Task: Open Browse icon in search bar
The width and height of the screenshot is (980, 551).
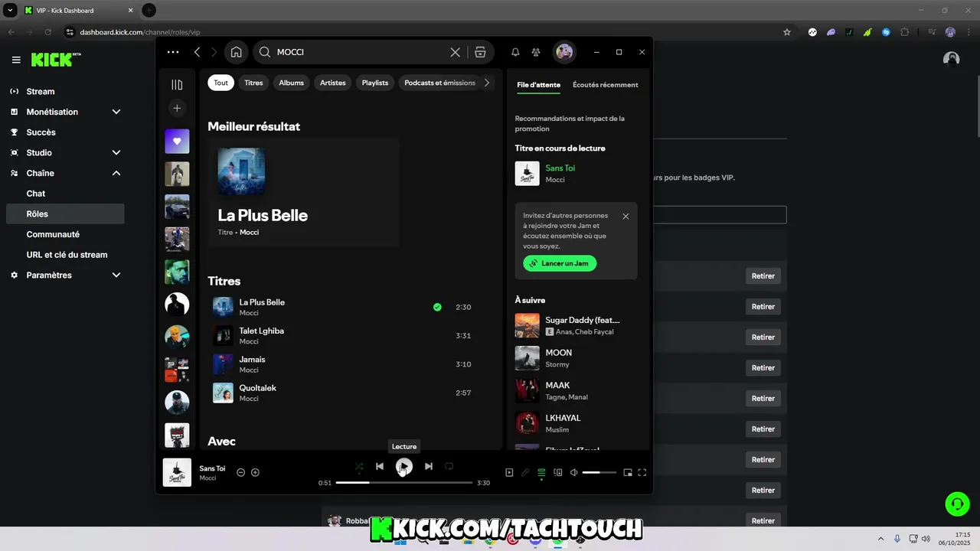Action: tap(480, 52)
